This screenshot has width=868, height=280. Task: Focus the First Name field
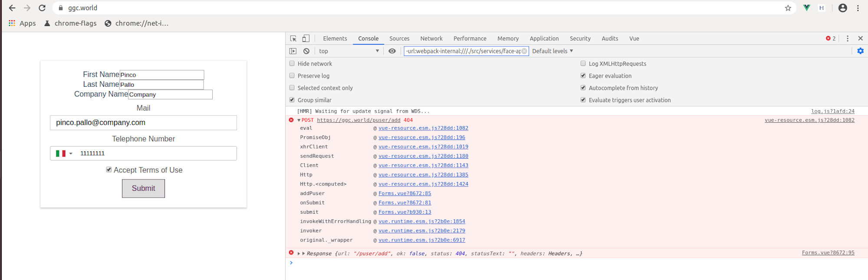[x=162, y=75]
